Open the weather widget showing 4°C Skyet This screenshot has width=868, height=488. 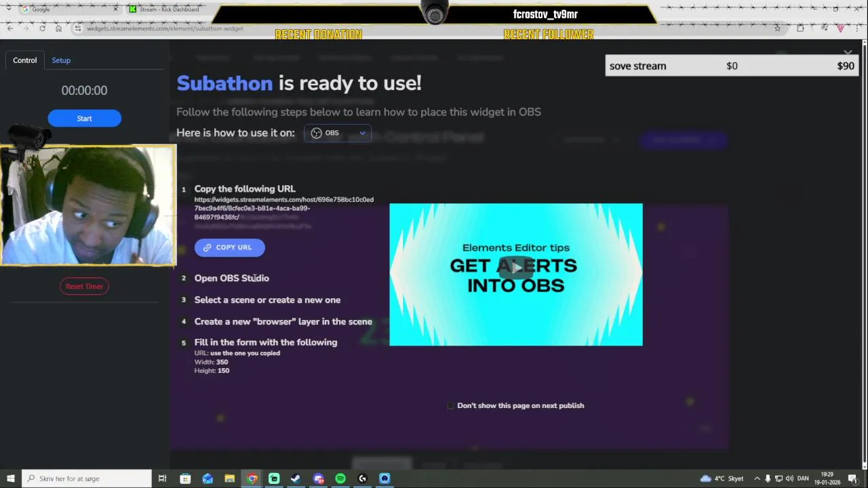click(x=722, y=479)
